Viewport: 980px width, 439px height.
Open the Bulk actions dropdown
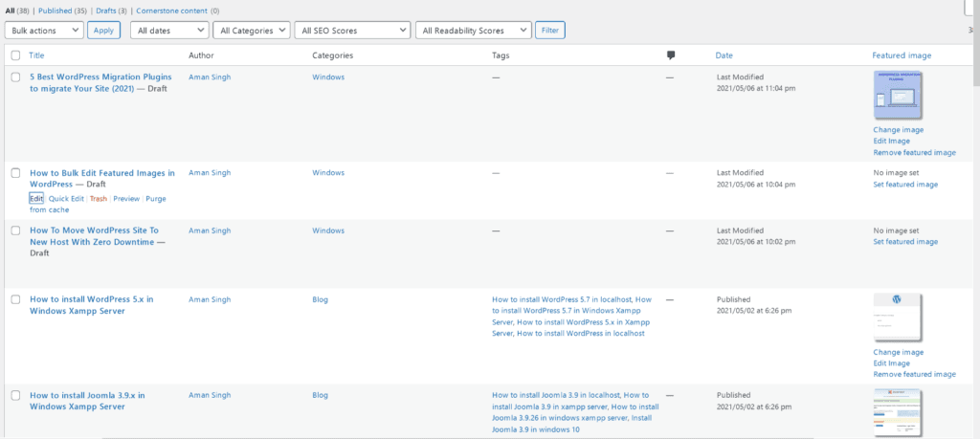[x=44, y=30]
